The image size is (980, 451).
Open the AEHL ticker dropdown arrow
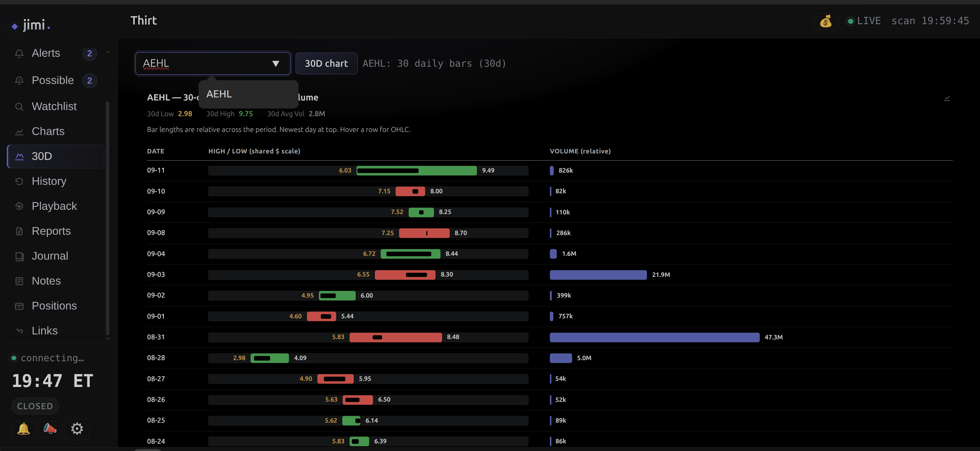(x=276, y=64)
